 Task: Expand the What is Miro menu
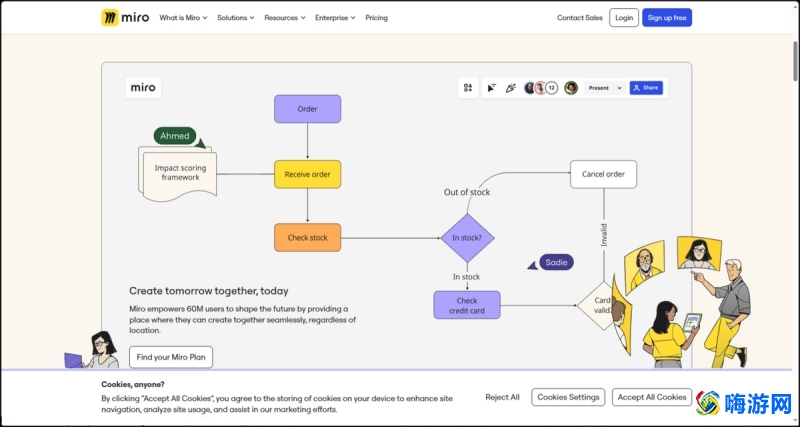pos(183,17)
